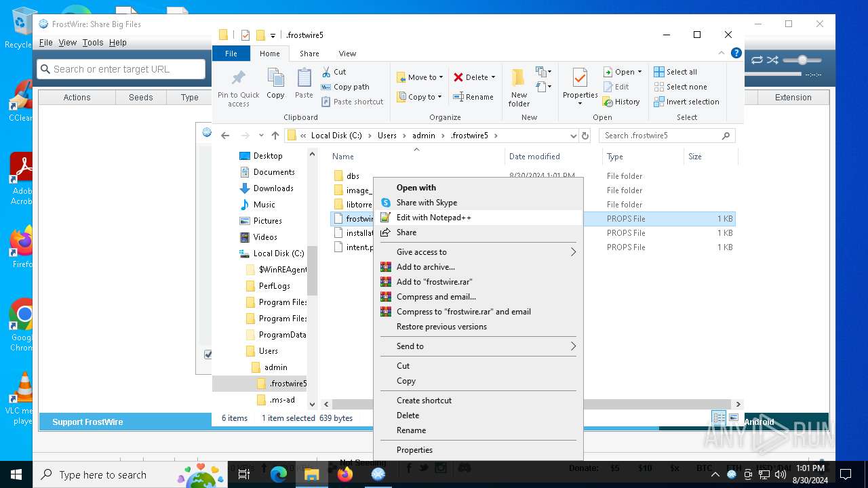Click the Copy ribbon icon
Screen dimensions: 868x488
[275, 78]
